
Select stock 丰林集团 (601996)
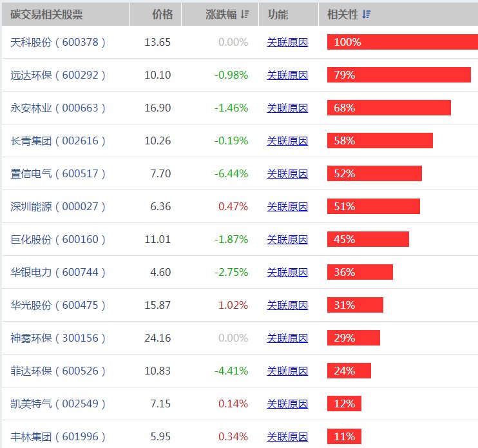[58, 437]
